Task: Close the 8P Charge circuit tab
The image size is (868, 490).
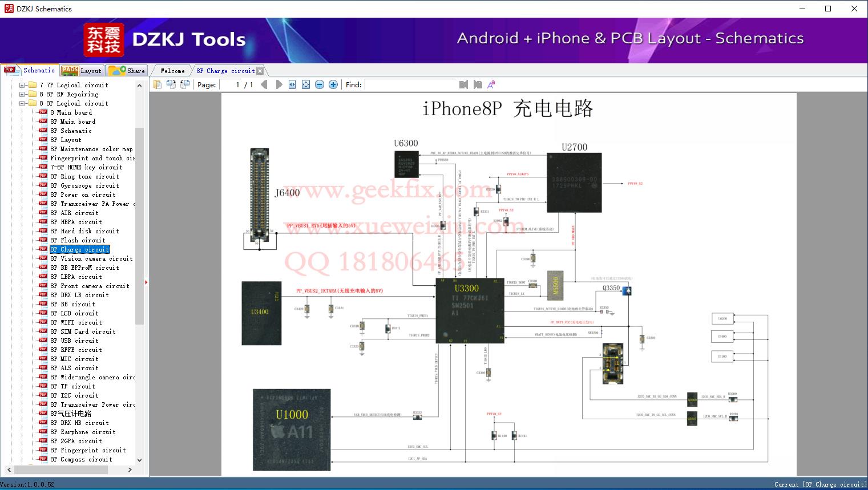Action: point(260,71)
